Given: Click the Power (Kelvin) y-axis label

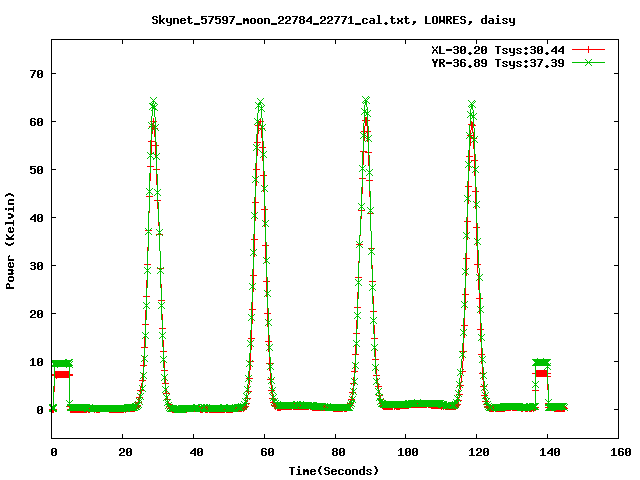Looking at the screenshot, I should point(11,240).
